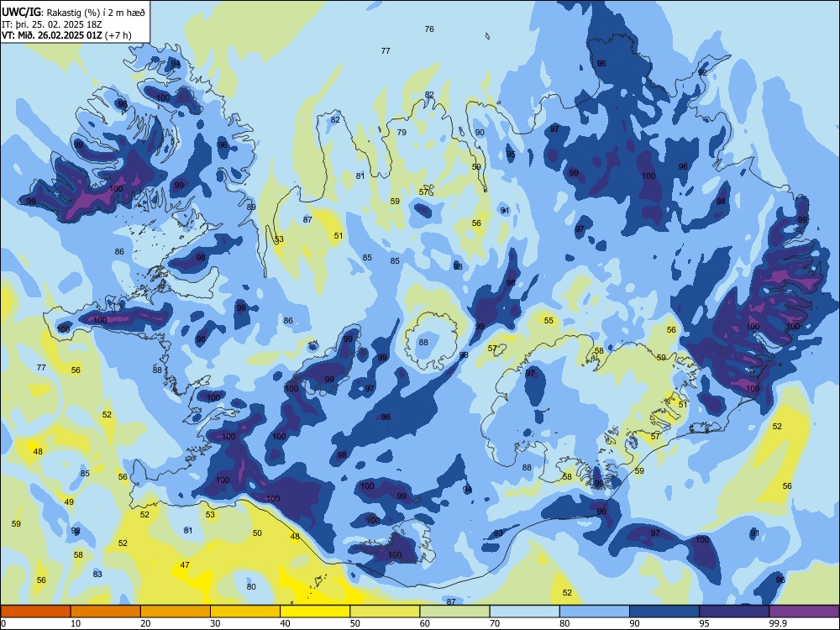This screenshot has height=630, width=840.
Task: Click the '99.9' legend scale label
Action: [778, 623]
